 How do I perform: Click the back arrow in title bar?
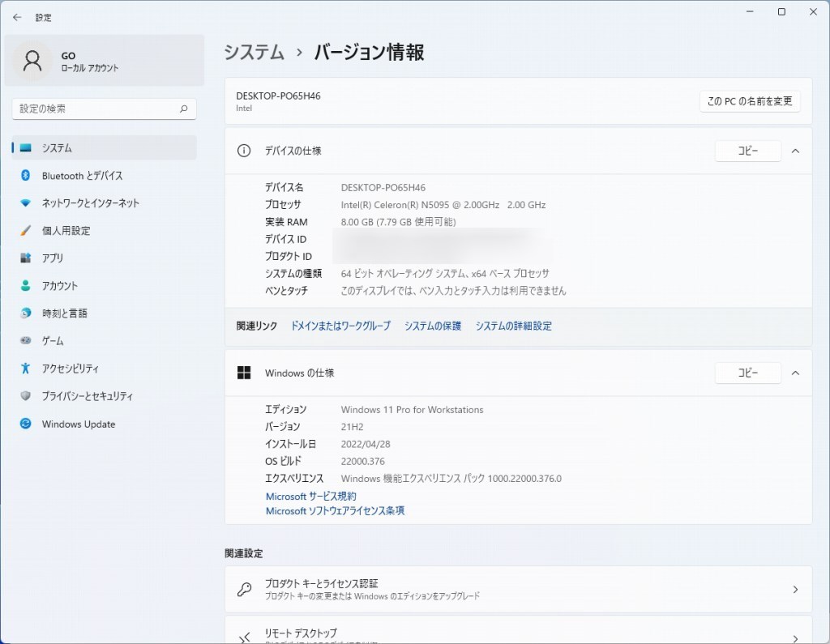(x=17, y=18)
